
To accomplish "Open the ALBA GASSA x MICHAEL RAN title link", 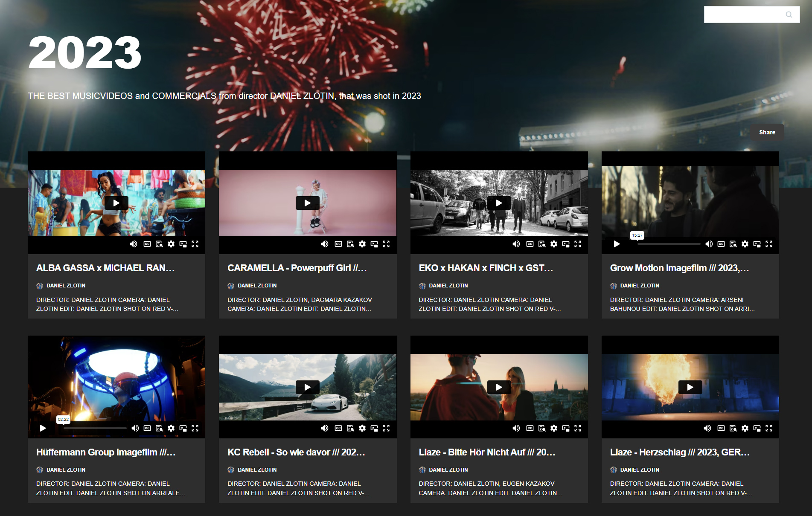I will click(105, 268).
